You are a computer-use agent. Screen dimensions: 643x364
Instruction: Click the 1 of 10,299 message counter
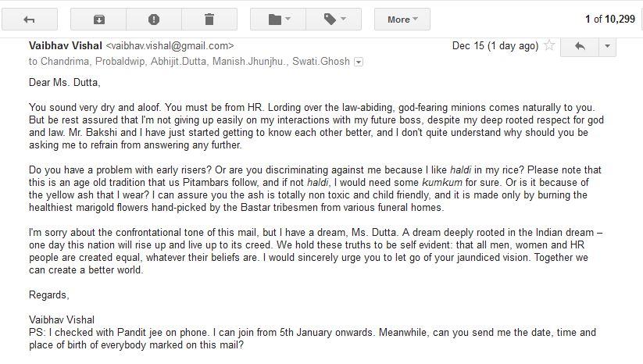609,19
